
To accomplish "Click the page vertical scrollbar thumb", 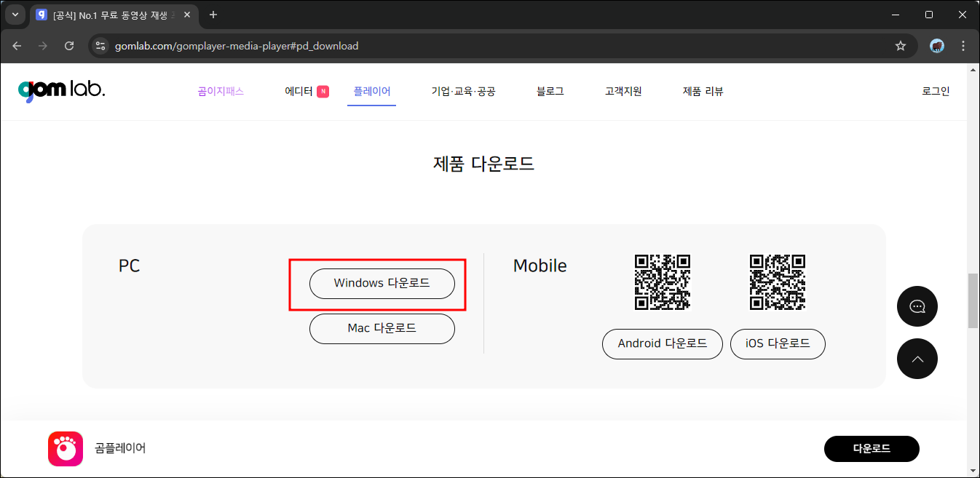I will 973,301.
